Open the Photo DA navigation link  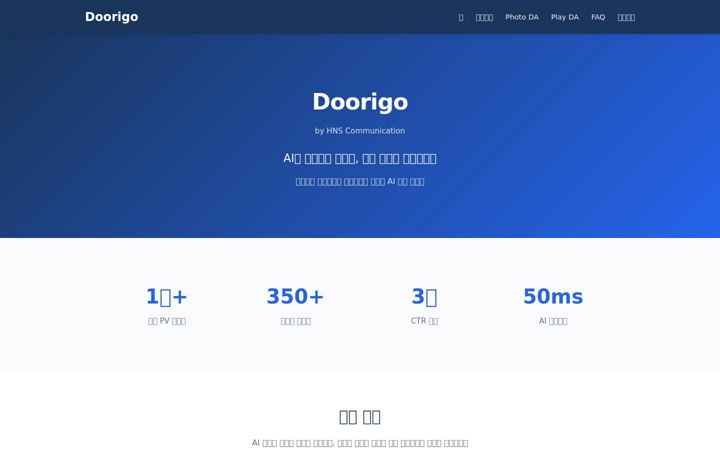pos(522,17)
